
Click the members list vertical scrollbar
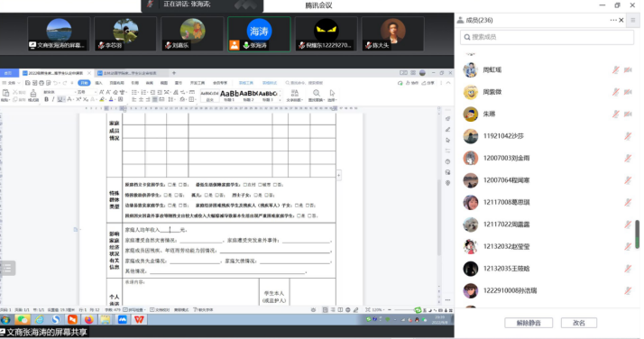[x=638, y=234]
